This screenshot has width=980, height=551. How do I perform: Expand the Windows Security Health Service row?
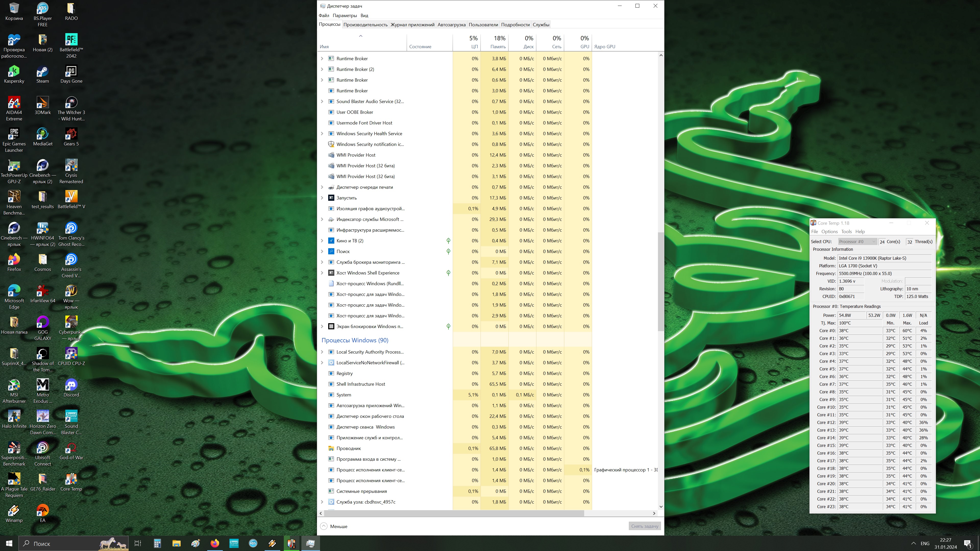pos(322,133)
